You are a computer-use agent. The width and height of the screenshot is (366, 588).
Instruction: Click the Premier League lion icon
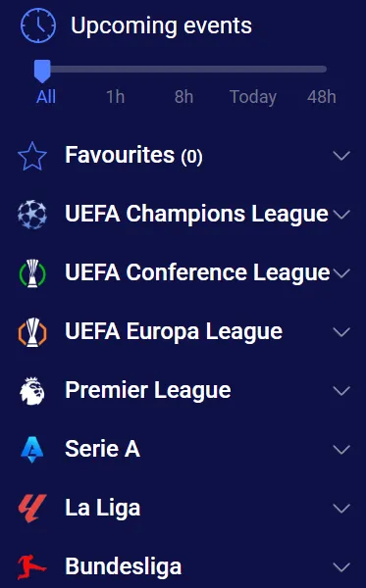click(x=32, y=391)
